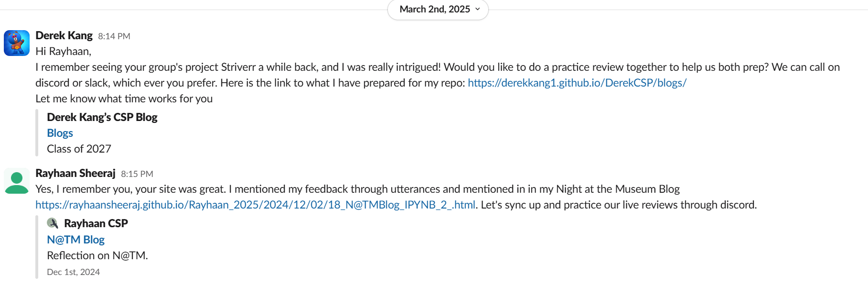The width and height of the screenshot is (868, 286).
Task: Click the Class of 2027 preview description
Action: [79, 149]
